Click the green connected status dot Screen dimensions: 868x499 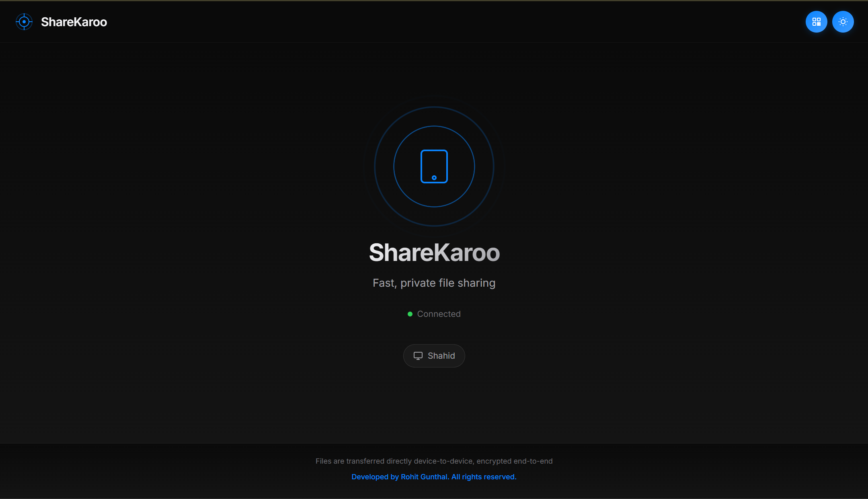(410, 314)
